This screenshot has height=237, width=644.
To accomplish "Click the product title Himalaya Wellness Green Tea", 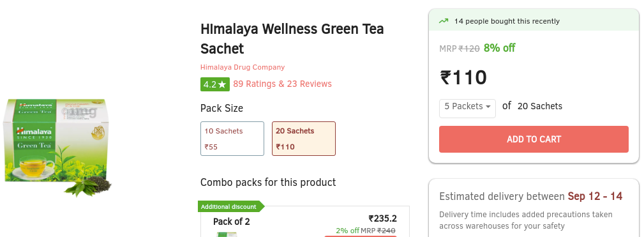I will 292,38.
